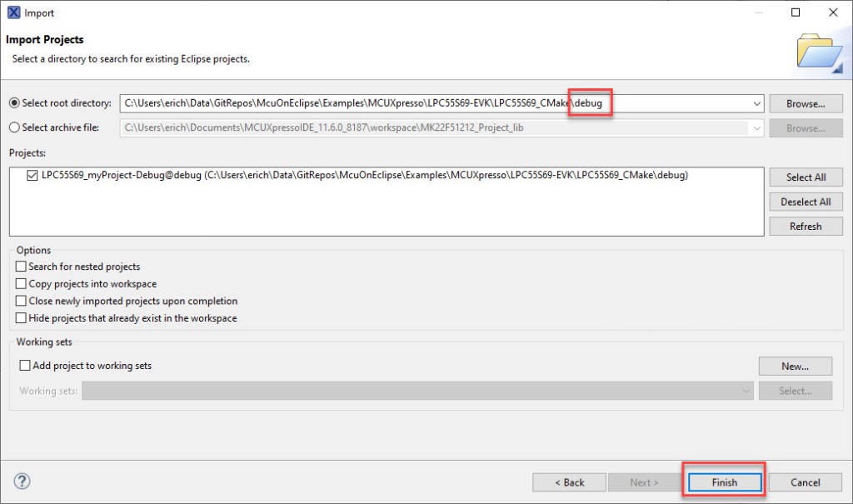Enable Close newly imported projects upon completion
This screenshot has width=853, height=504.
click(x=20, y=301)
